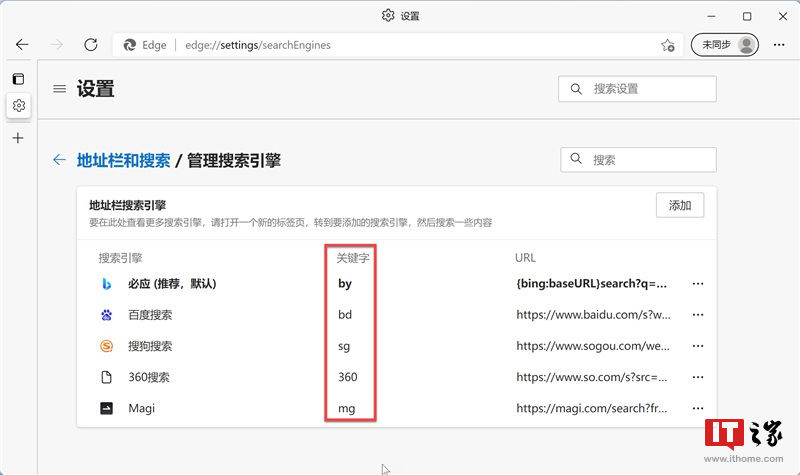Select Magi engine name
Image resolution: width=800 pixels, height=475 pixels.
tap(141, 408)
